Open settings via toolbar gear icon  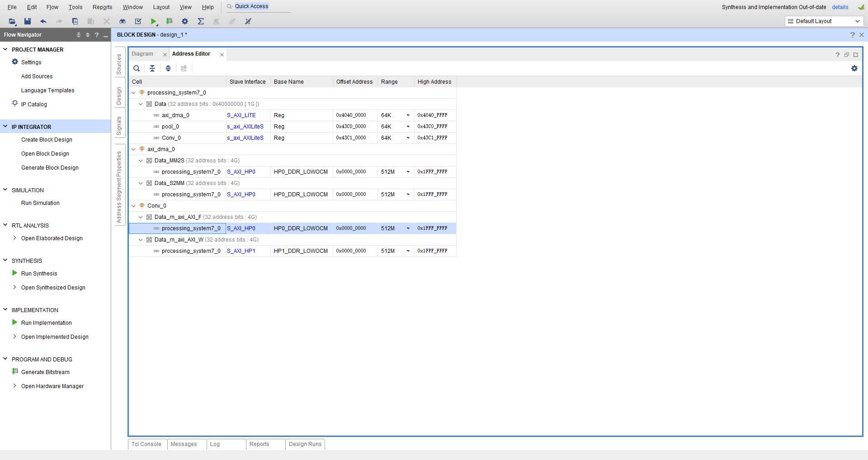coord(185,21)
